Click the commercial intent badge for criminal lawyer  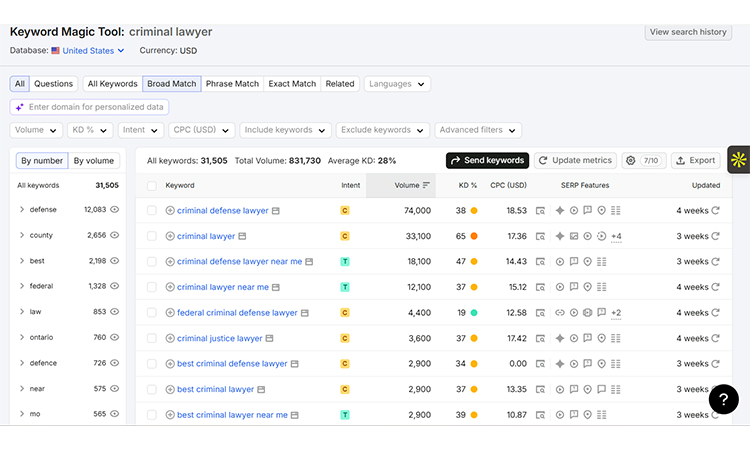344,236
